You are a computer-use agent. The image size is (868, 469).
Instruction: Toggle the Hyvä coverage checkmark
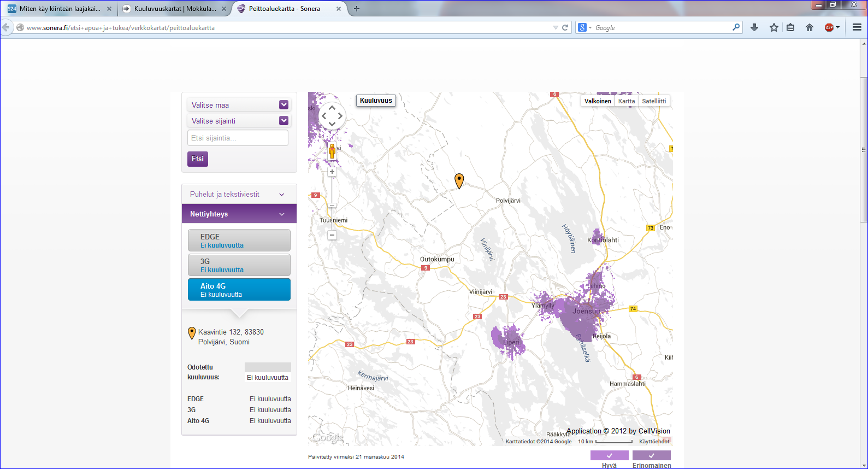pyautogui.click(x=610, y=455)
